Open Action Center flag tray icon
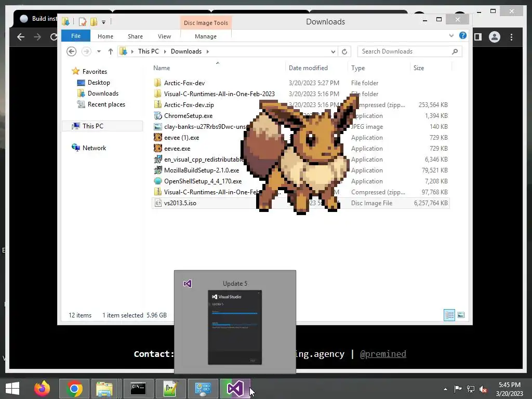The height and width of the screenshot is (399, 532). 458,389
